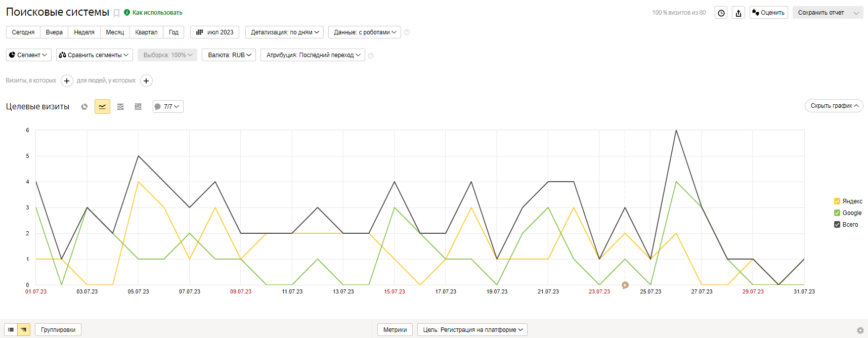This screenshot has height=338, width=868.
Task: Toggle the Google series checkbox
Action: (837, 213)
